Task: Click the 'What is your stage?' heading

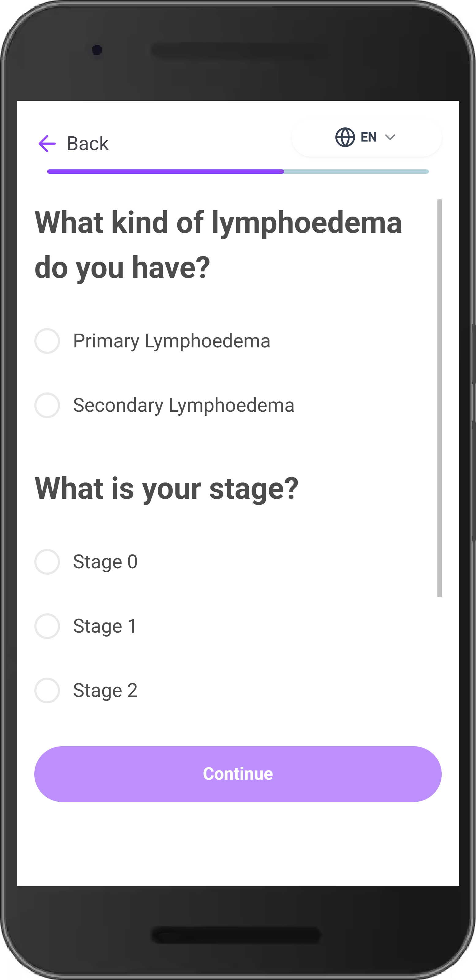Action: tap(166, 489)
